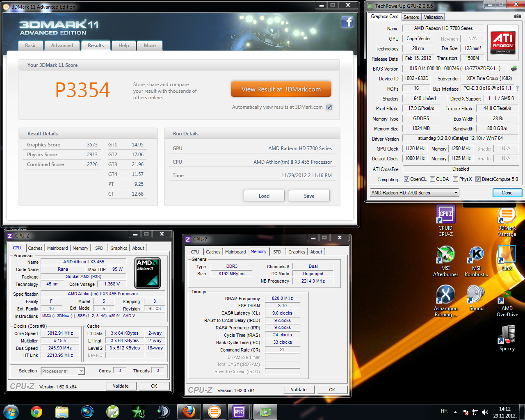Open Windows Explorer from the taskbar
This screenshot has height=420, width=525.
[x=62, y=411]
